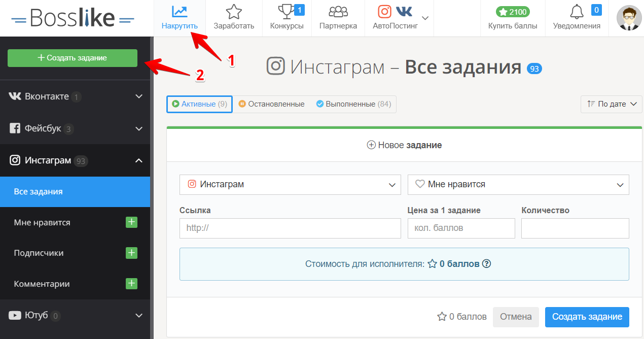Open the АвтоПостинг section
Screen dimensions: 644x339
point(395,18)
